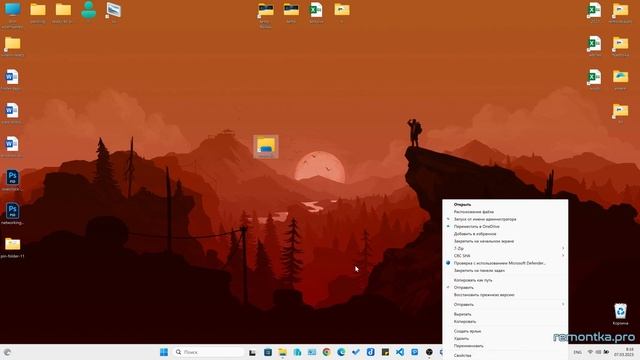Open the blue checkmark To Do app
640x360 pixels.
click(x=356, y=352)
